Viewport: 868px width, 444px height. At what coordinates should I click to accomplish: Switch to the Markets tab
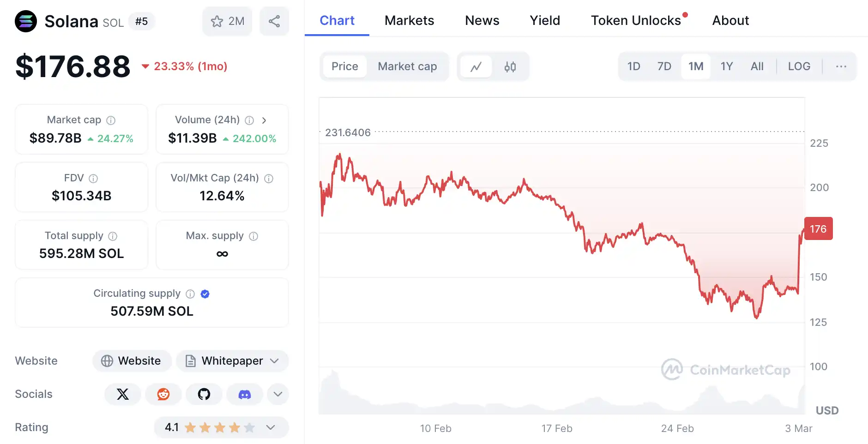click(x=409, y=20)
